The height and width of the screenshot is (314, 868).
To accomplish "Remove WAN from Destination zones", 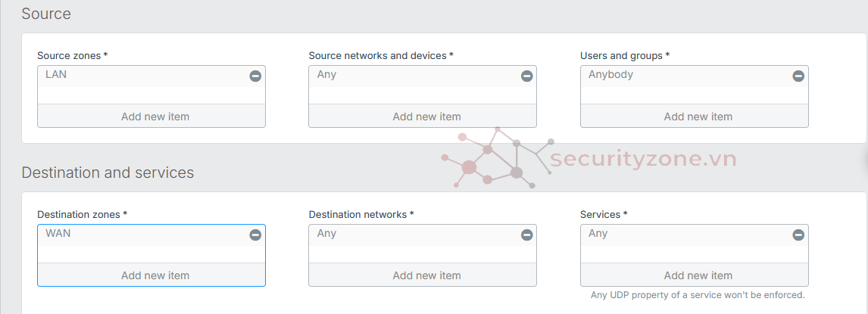I will [255, 235].
